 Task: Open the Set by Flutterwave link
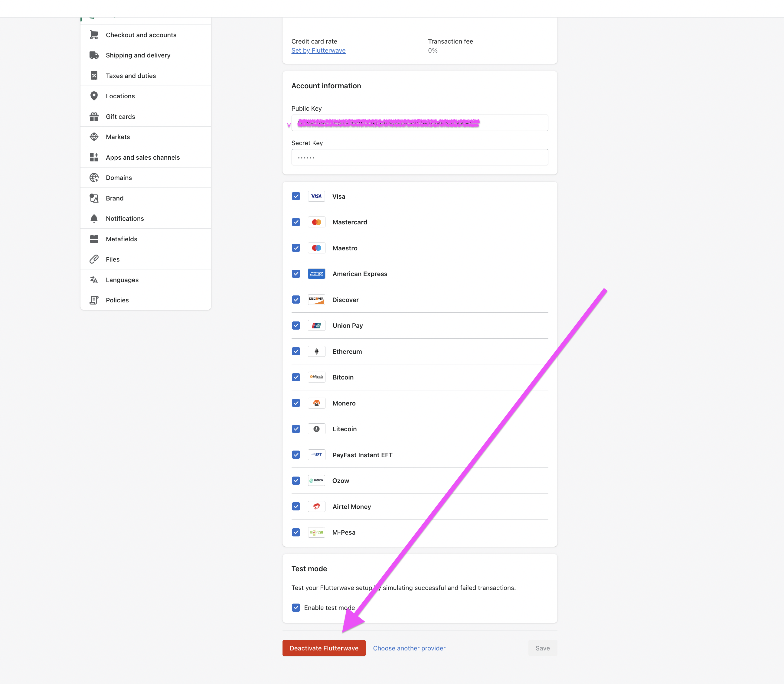318,50
